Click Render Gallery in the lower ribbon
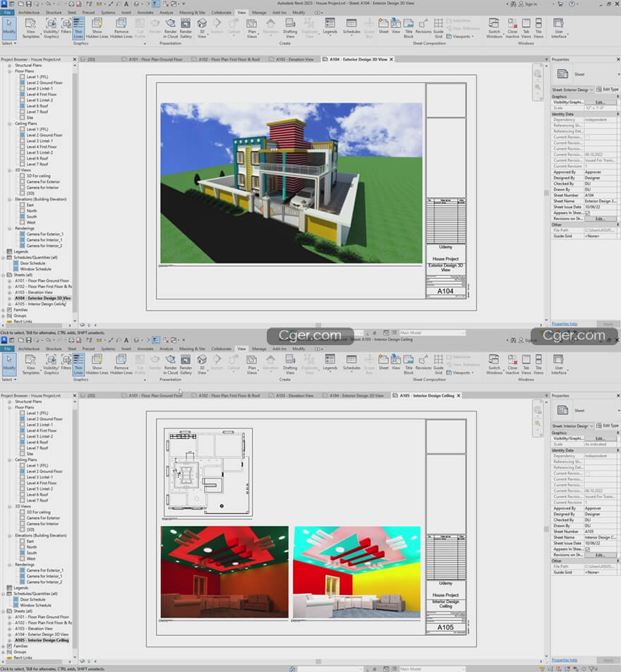The height and width of the screenshot is (672, 621). (186, 365)
